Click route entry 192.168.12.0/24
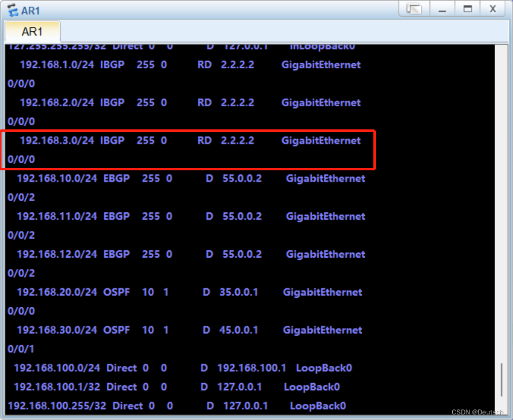This screenshot has height=420, width=513. pyautogui.click(x=57, y=254)
